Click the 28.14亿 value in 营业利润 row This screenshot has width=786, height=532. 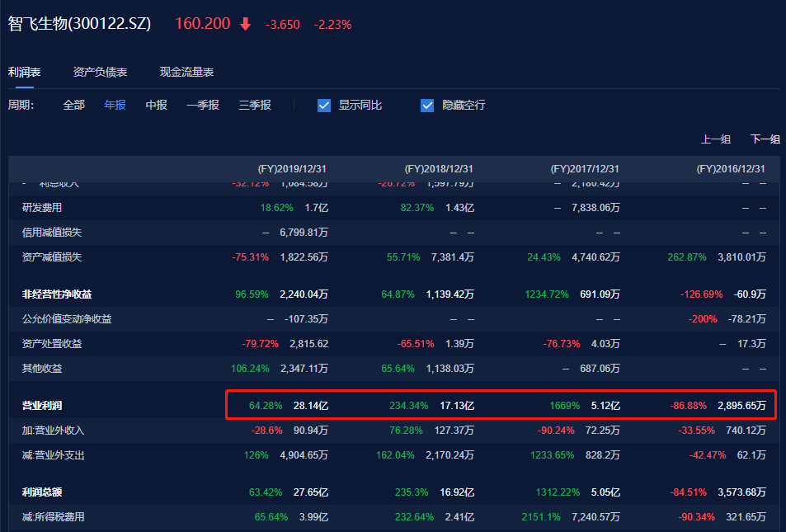tap(311, 406)
